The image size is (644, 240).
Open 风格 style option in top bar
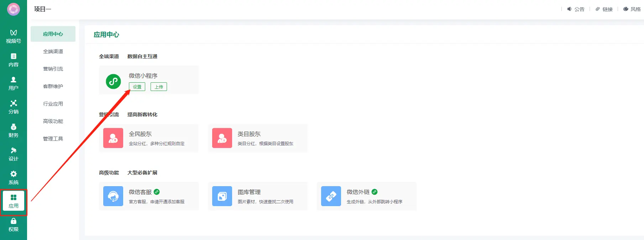[x=632, y=9]
